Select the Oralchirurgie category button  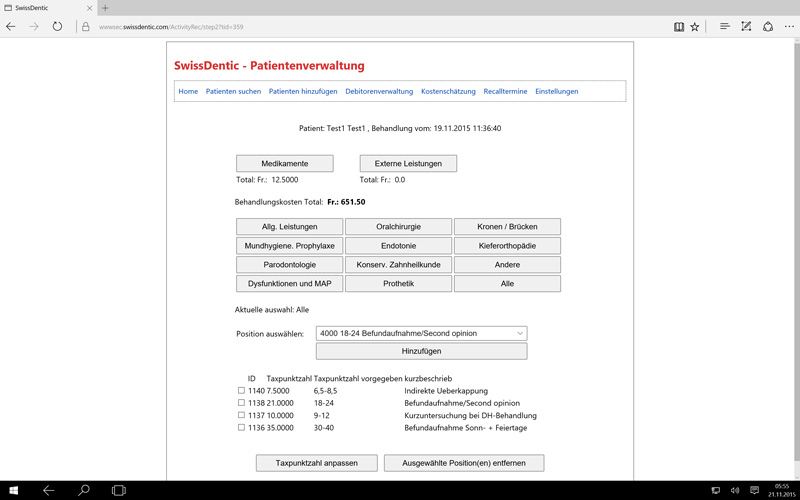[x=398, y=227]
